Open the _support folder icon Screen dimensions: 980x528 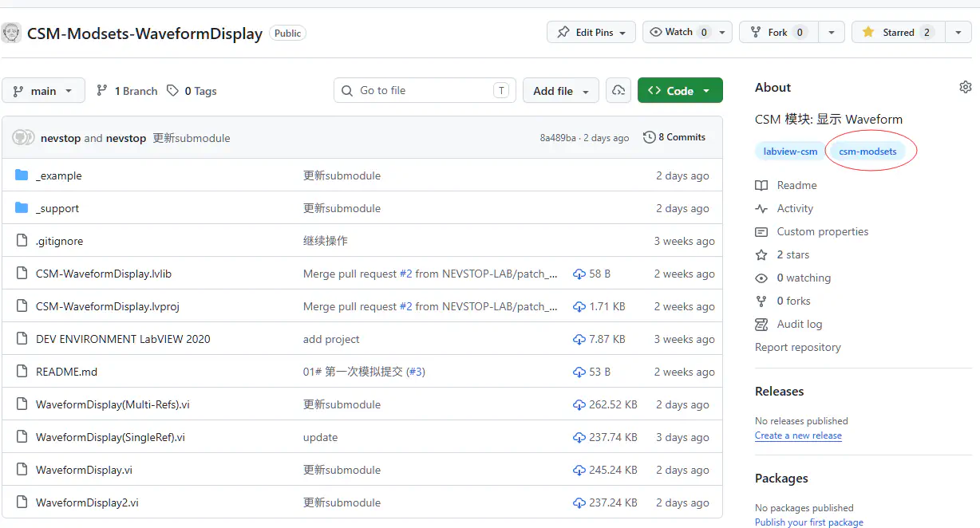point(22,208)
